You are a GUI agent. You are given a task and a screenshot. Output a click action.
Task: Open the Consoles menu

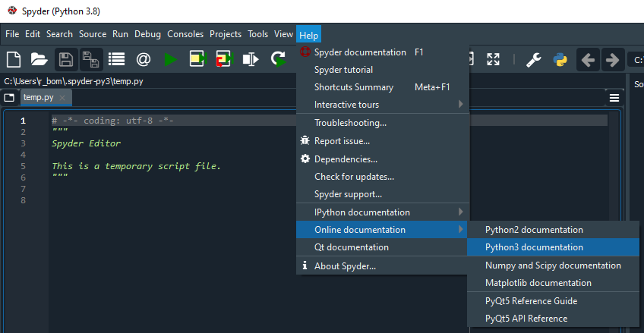[185, 34]
